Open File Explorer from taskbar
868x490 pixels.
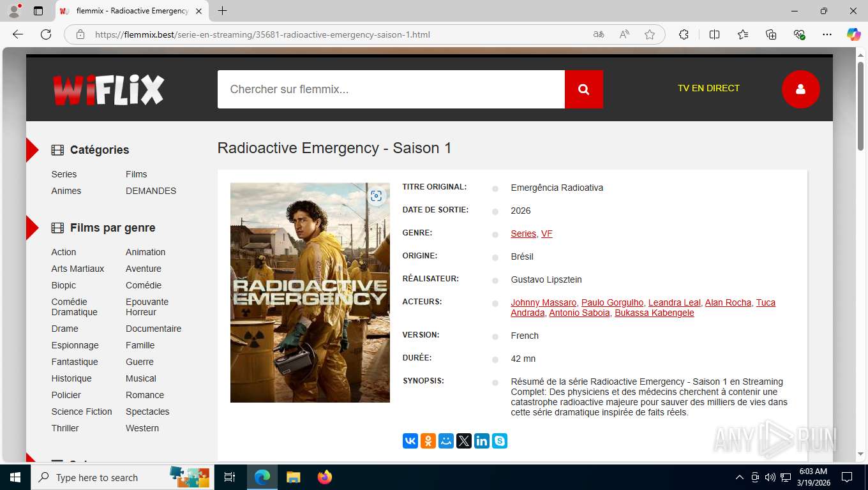293,477
